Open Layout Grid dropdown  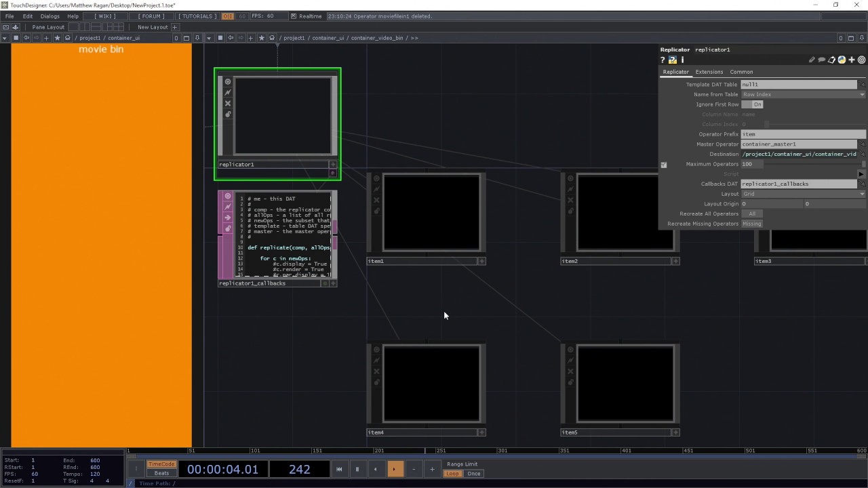click(804, 194)
